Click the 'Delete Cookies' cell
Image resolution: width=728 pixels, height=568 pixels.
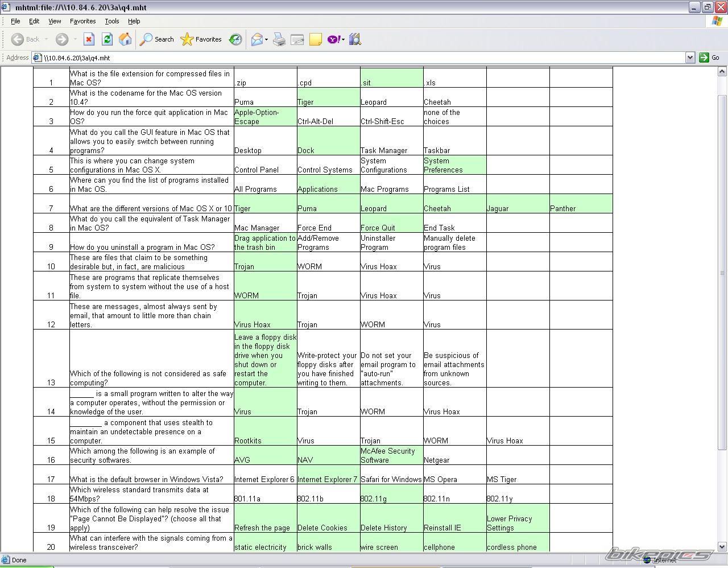(328, 518)
